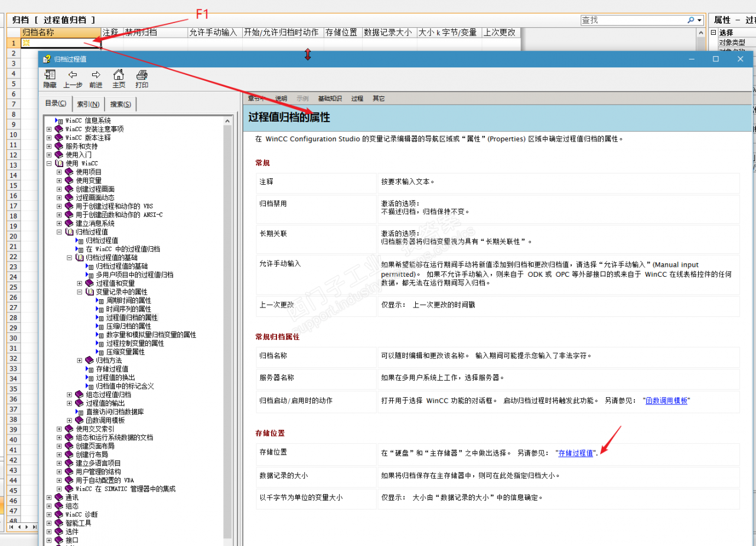
Task: Open the 存储过程值 hyperlink in 存储位置 row
Action: 576,453
